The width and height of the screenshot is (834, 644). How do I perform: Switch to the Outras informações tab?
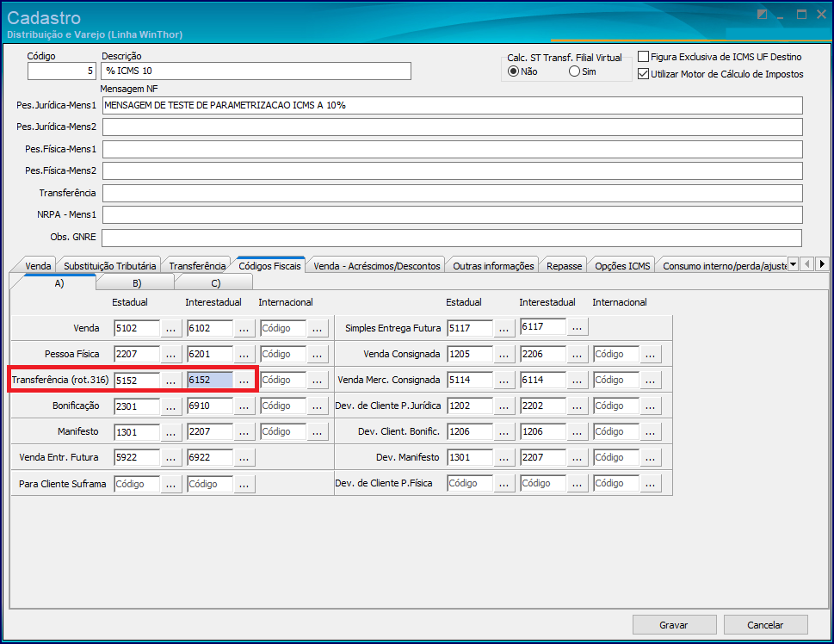point(493,265)
